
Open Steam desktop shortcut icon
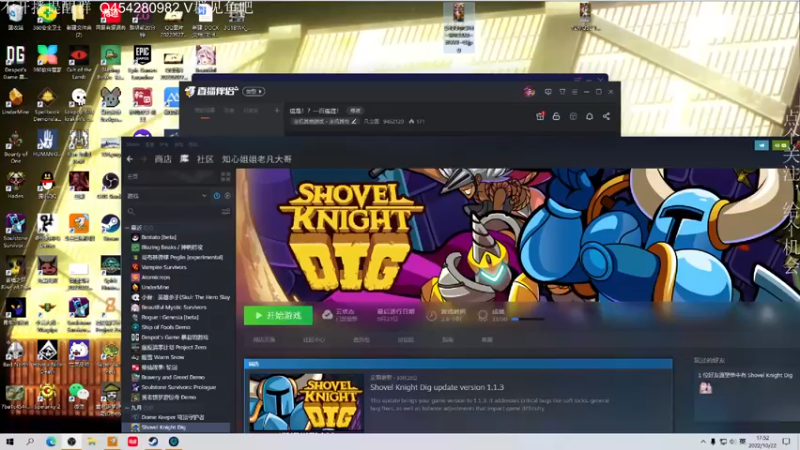(x=110, y=227)
